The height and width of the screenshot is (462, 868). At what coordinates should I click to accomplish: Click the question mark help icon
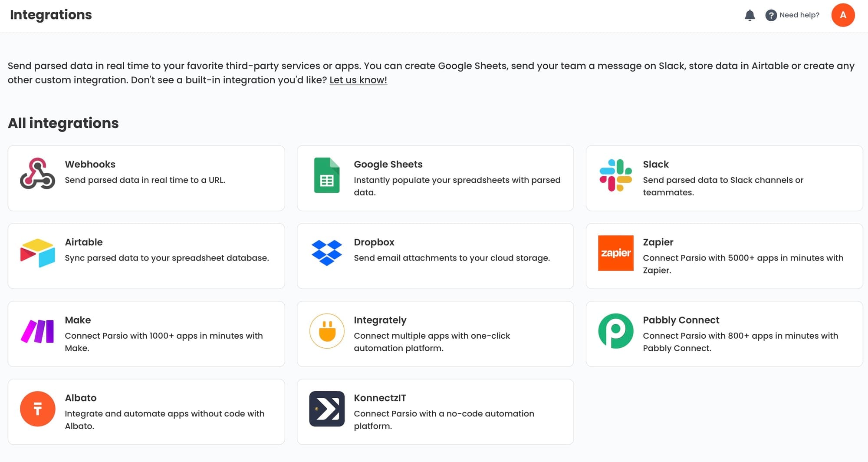(x=771, y=16)
